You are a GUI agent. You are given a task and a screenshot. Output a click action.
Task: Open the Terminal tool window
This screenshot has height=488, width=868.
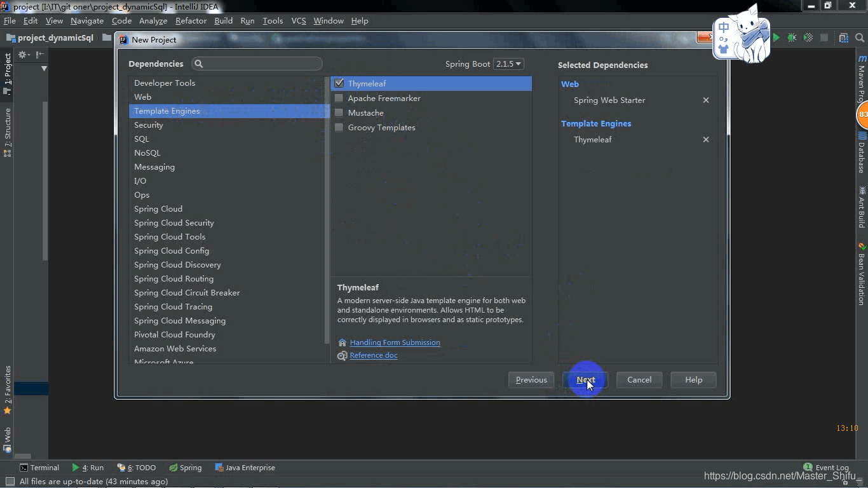[x=39, y=468]
